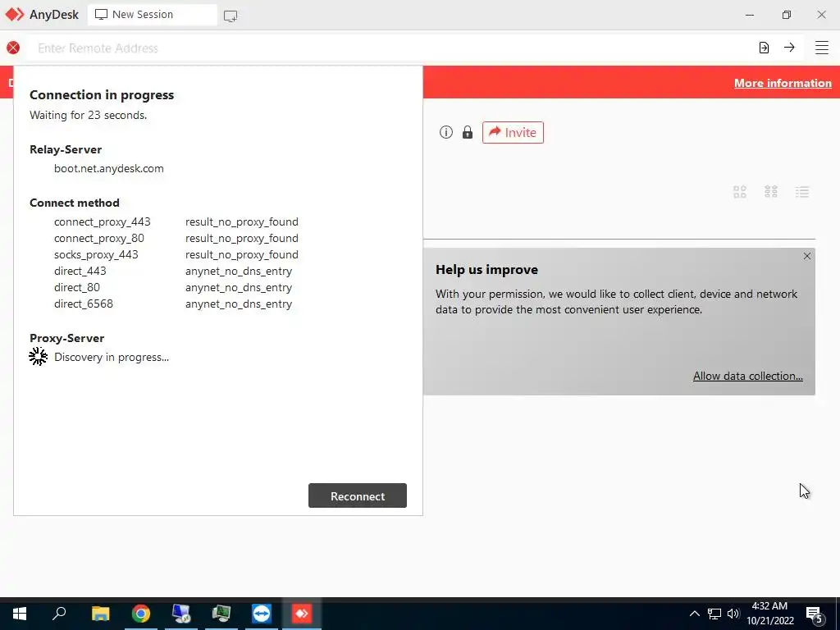Click the Reconnect button
The height and width of the screenshot is (630, 840).
[358, 495]
